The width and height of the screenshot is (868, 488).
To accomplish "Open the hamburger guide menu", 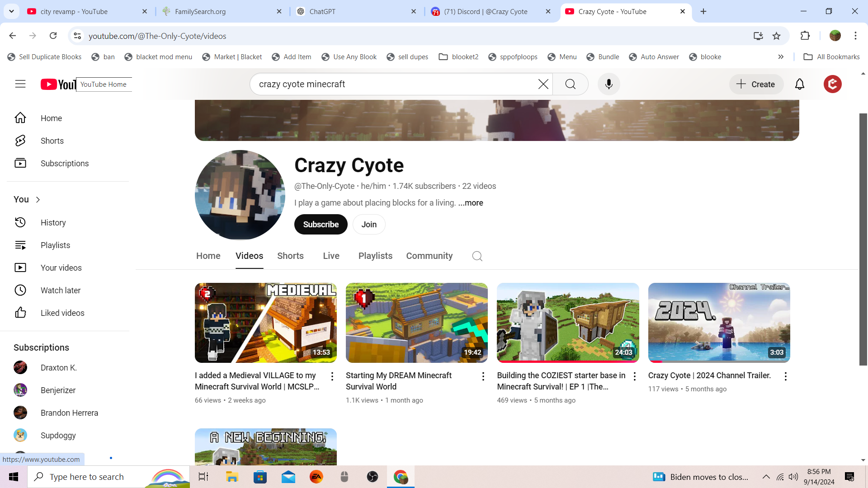I will (20, 84).
